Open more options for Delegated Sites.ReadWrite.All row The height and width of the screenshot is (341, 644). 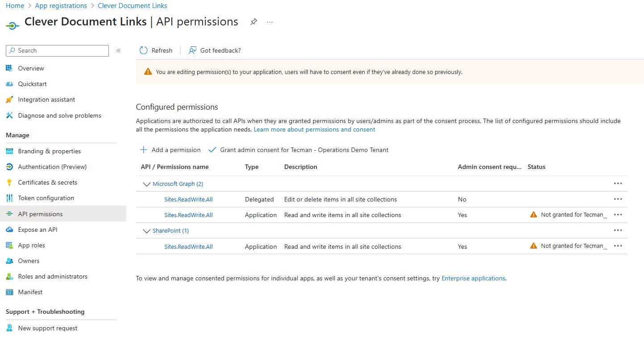(x=618, y=199)
